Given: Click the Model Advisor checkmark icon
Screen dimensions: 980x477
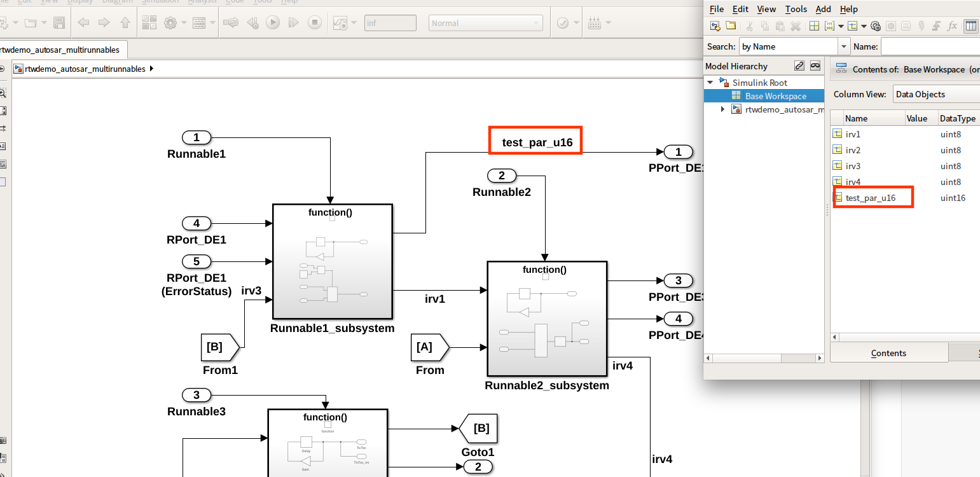Looking at the screenshot, I should (x=563, y=23).
